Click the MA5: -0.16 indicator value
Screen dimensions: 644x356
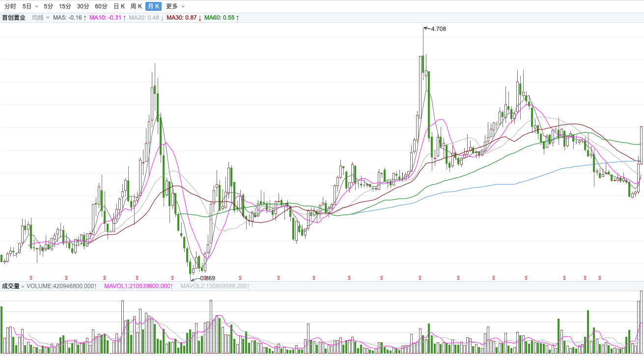(70, 18)
